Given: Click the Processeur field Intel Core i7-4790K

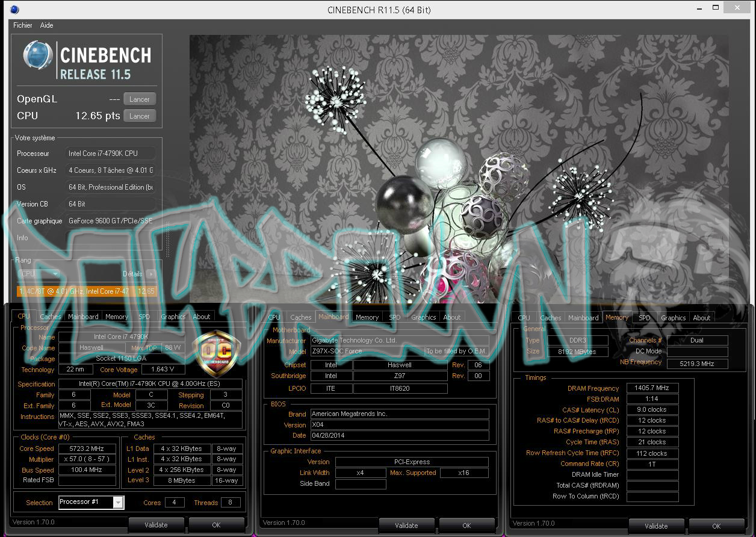Looking at the screenshot, I should (111, 154).
